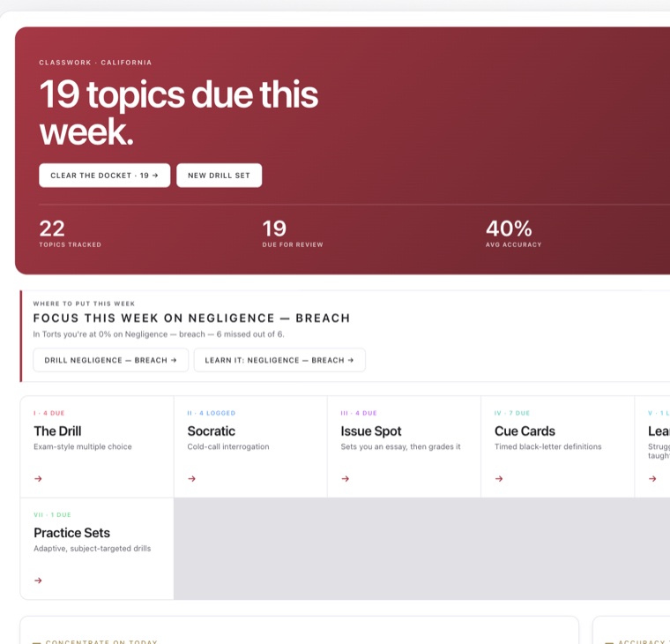Click the 22 Topics Tracked stat
This screenshot has width=670, height=644.
click(70, 234)
